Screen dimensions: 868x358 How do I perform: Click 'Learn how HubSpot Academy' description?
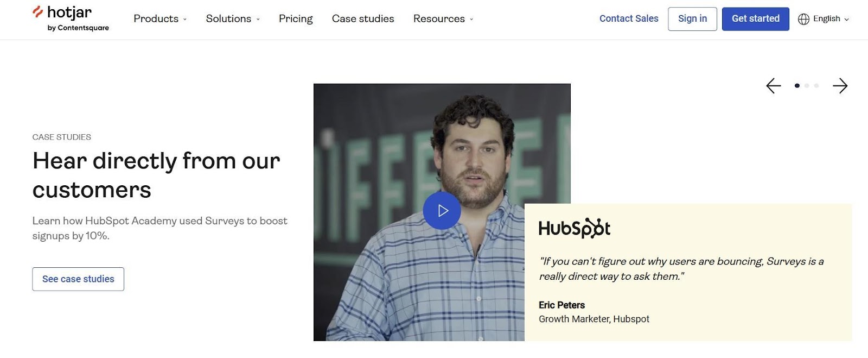[x=159, y=228]
